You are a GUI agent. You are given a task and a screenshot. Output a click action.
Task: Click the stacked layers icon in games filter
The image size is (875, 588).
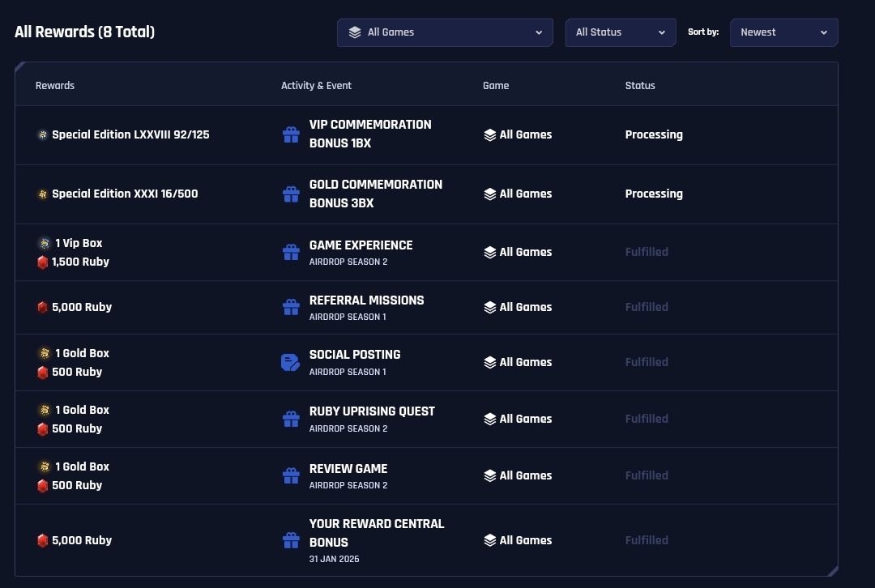tap(355, 32)
